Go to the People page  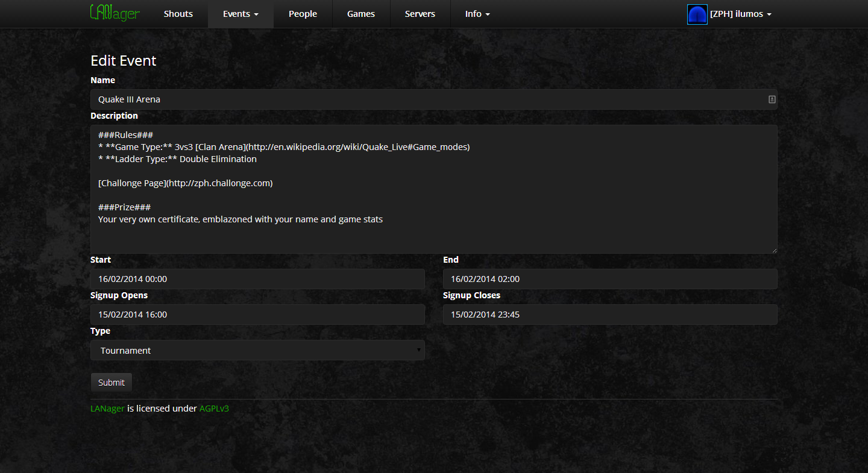[x=303, y=14]
